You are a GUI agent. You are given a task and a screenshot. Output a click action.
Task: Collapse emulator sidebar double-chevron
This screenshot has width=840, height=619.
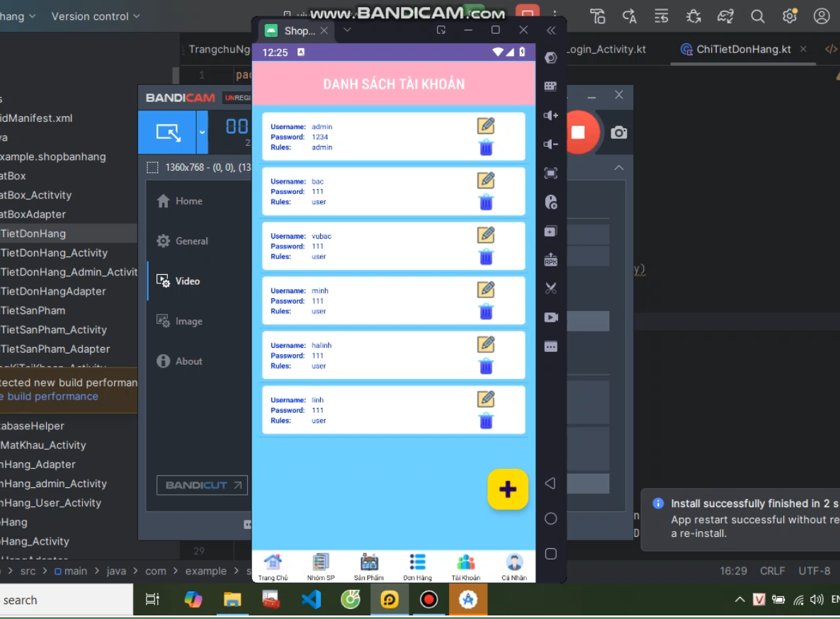(x=551, y=30)
